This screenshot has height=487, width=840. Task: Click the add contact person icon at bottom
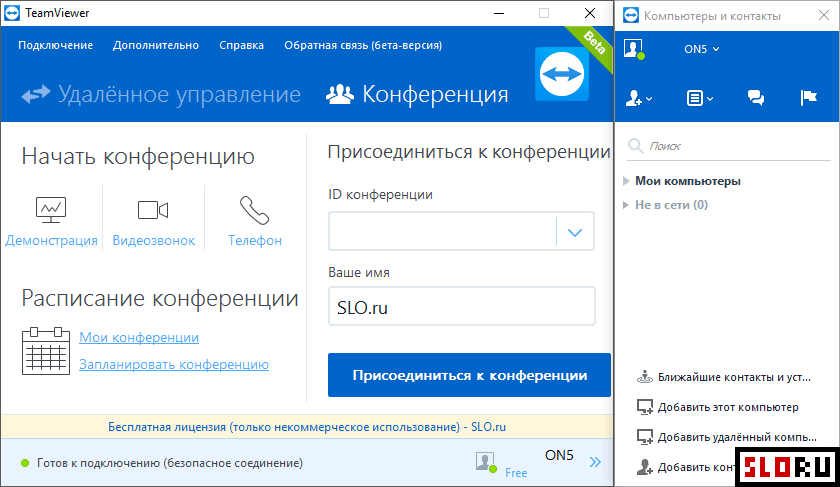tap(644, 467)
